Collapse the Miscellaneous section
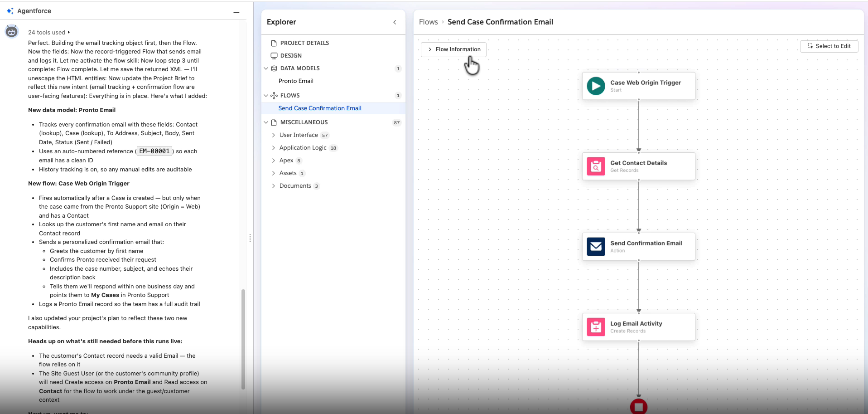The image size is (868, 414). click(x=266, y=122)
